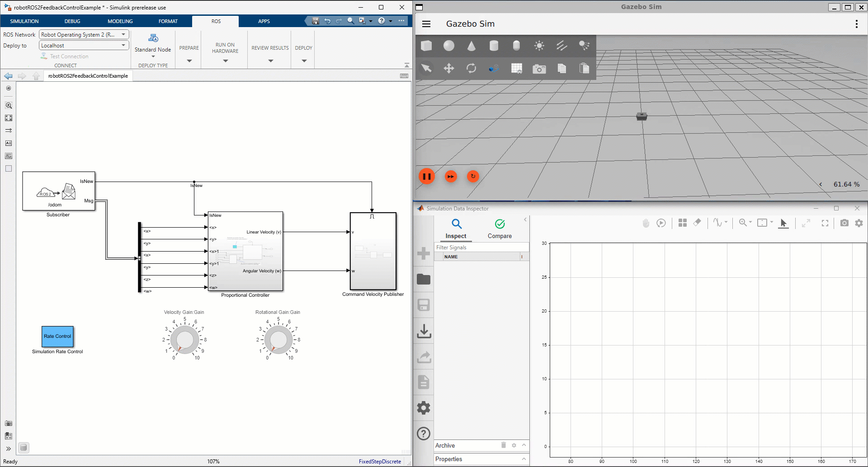Image resolution: width=868 pixels, height=467 pixels.
Task: Take a Gazebo scene screenshot
Action: 539,69
